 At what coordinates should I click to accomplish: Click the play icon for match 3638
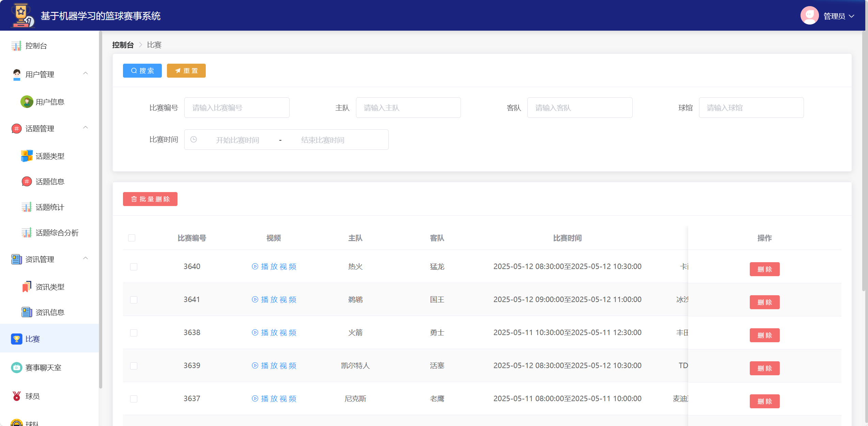[255, 332]
